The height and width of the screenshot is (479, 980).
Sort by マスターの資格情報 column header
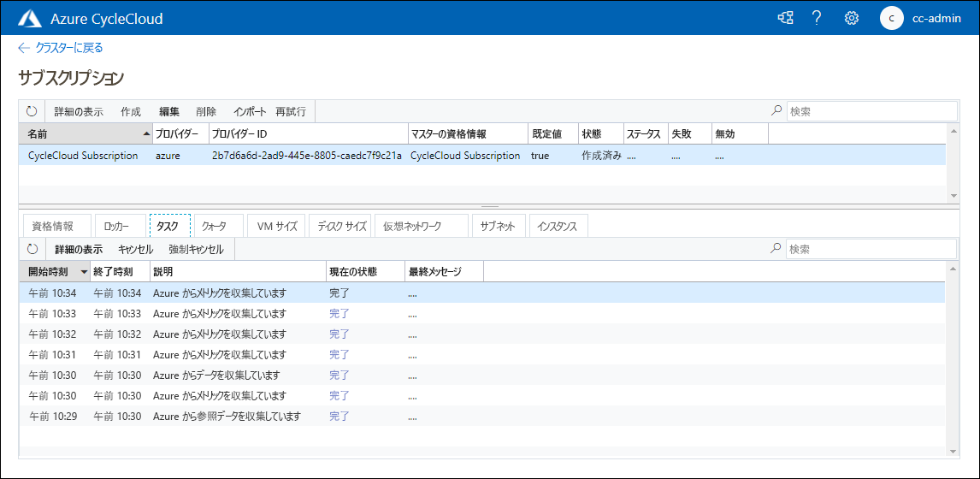pos(467,134)
